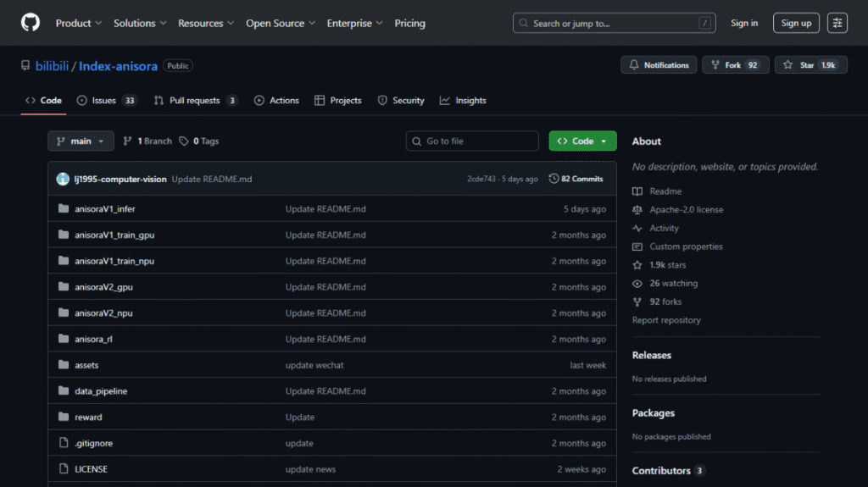
Task: Open the bilibili owner link
Action: coord(52,66)
